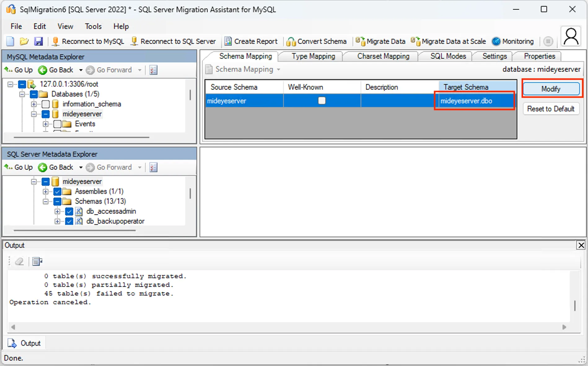Collapse the Schemas (13/13) tree node
The height and width of the screenshot is (366, 588).
[46, 201]
